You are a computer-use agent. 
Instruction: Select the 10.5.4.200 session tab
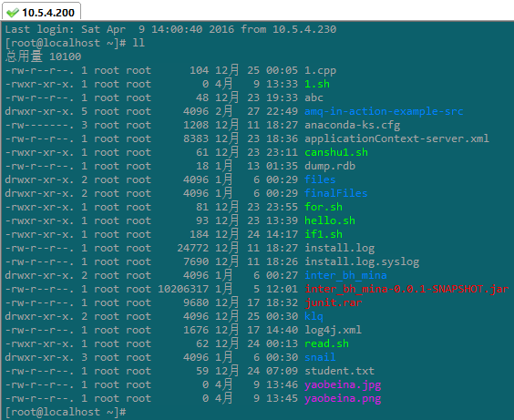coord(41,12)
